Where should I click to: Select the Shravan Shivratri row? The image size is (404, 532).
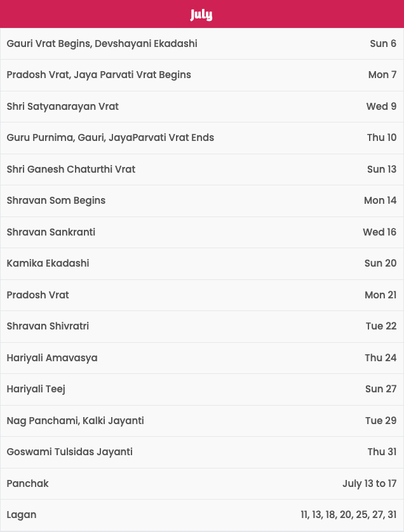click(201, 326)
